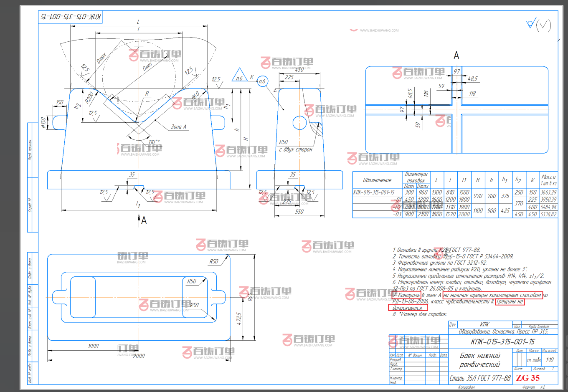Select the scale value "1:10"
Image resolution: width=568 pixels, height=392 pixels.
click(x=550, y=359)
